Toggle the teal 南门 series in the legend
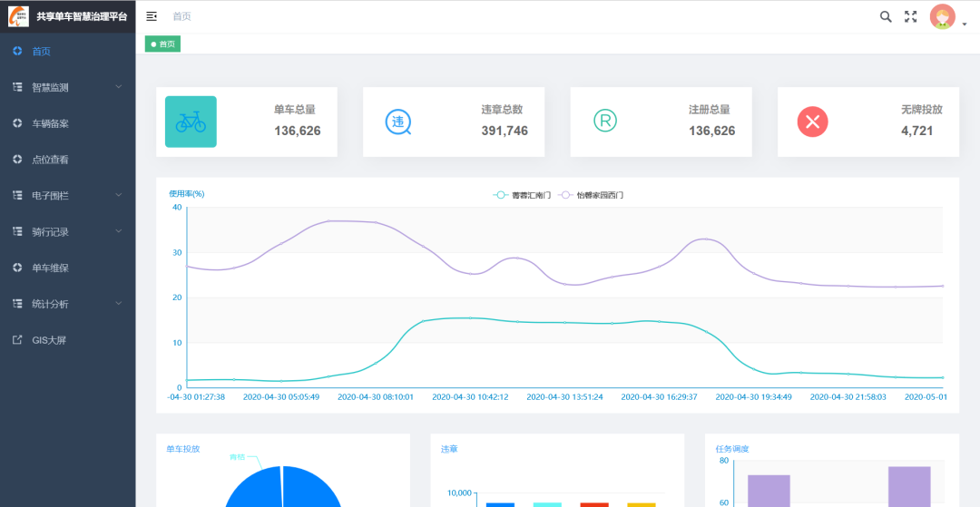The image size is (980, 507). 522,195
